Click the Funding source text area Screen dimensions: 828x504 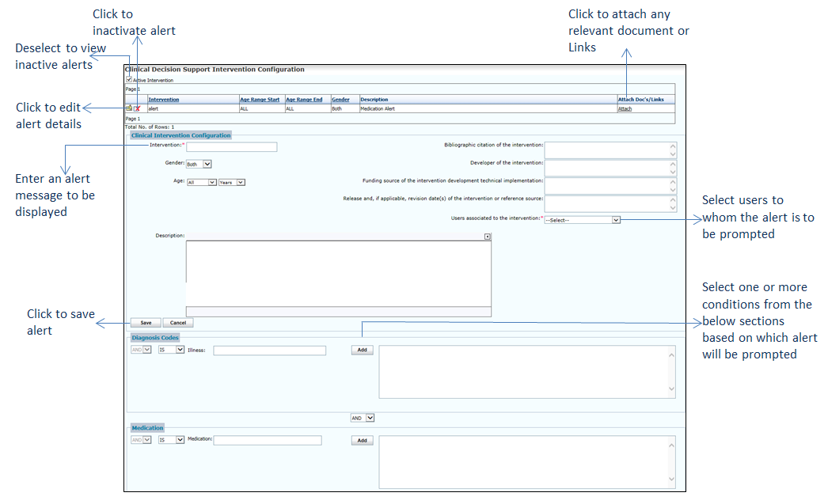[610, 186]
